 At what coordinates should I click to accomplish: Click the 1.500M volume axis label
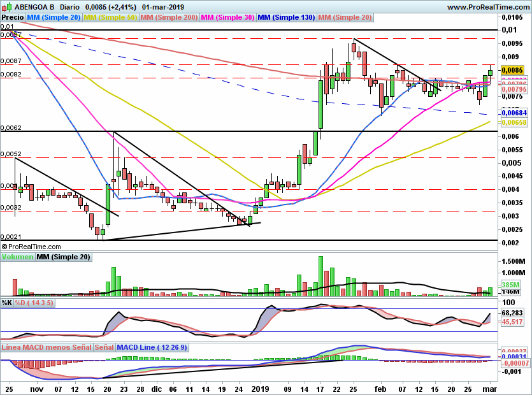514,261
